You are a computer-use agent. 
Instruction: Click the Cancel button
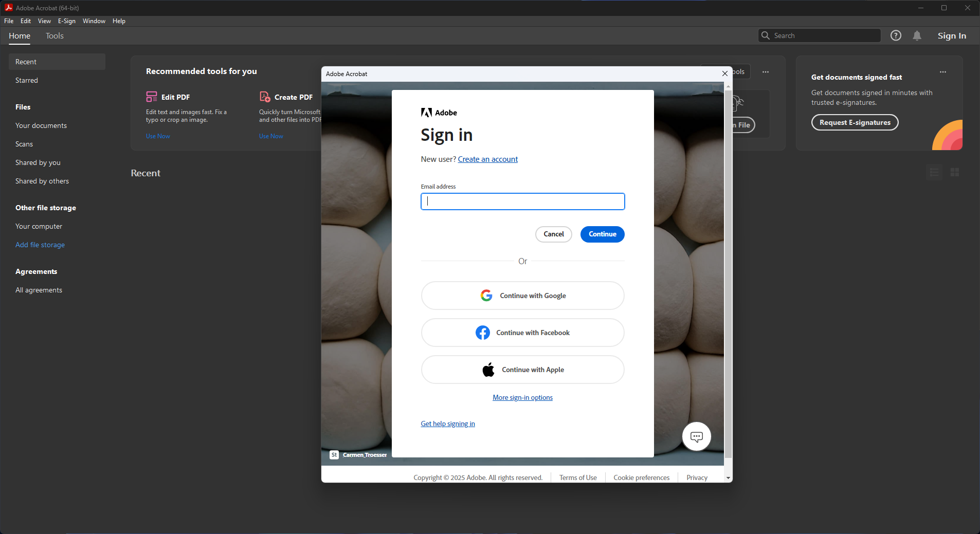coord(554,234)
